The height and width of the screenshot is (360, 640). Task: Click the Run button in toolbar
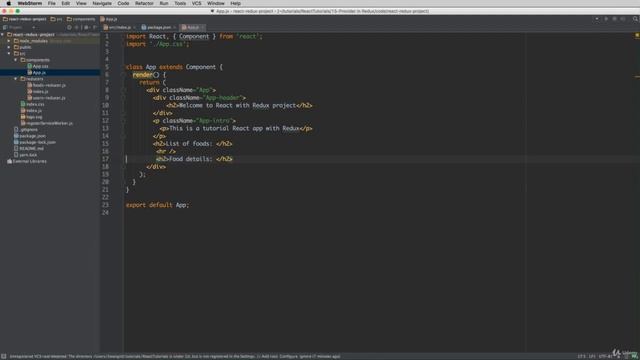point(606,19)
